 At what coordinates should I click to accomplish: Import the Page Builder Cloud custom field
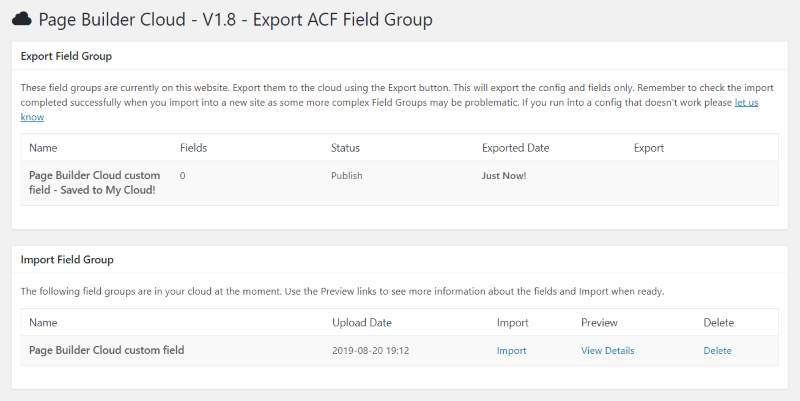point(511,350)
